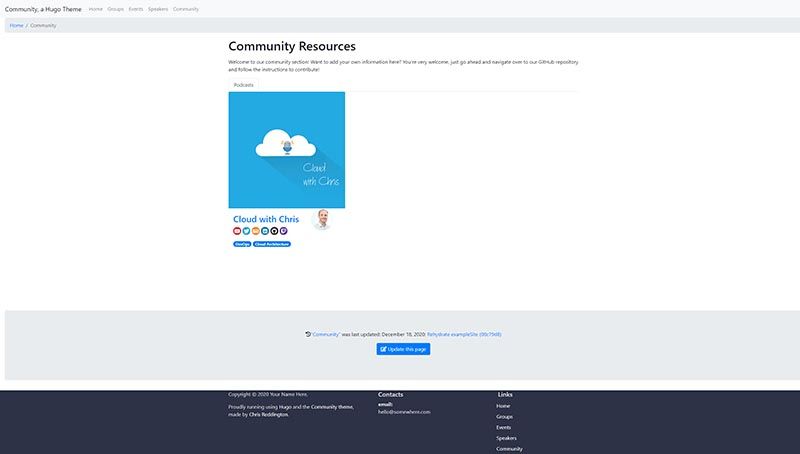Click the Home breadcrumb link
The height and width of the screenshot is (454, 800).
pos(16,26)
